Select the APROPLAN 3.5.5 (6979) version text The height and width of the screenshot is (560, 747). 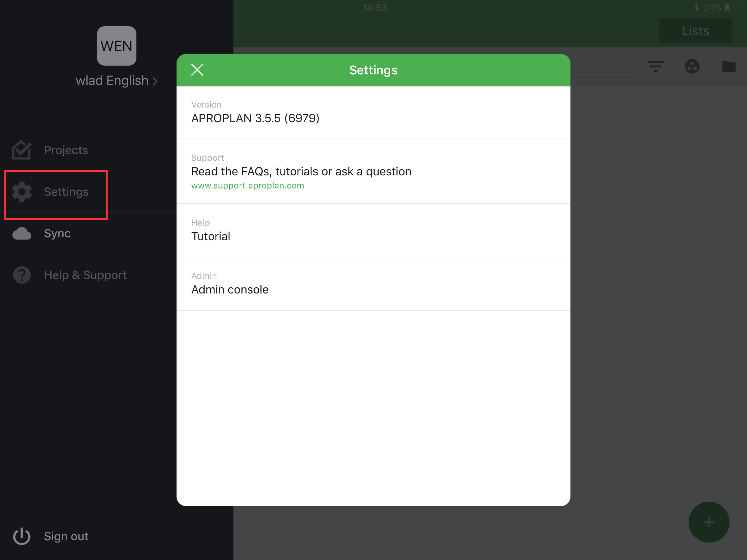coord(255,118)
